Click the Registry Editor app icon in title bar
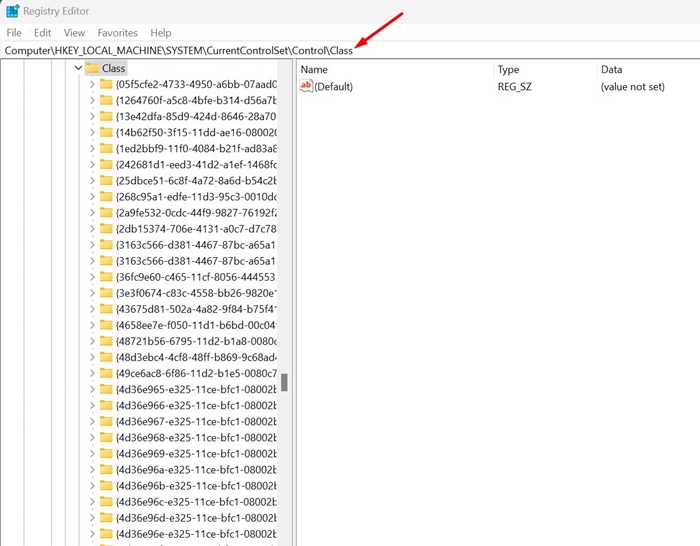This screenshot has width=700, height=546. pos(12,11)
